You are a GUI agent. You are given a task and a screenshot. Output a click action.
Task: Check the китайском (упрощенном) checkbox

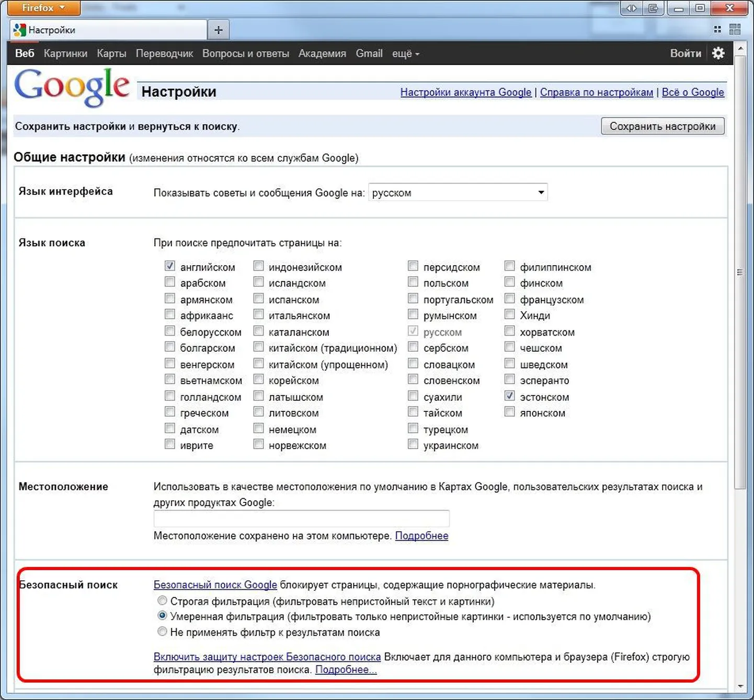(x=258, y=363)
